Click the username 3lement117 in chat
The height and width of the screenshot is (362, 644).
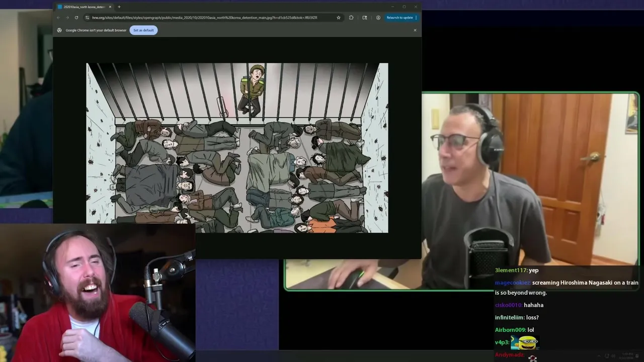point(511,270)
